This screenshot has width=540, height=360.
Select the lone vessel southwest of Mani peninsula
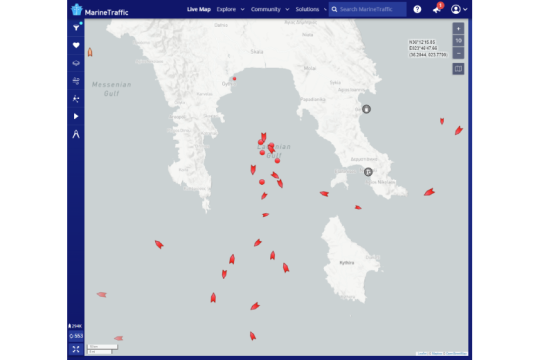click(x=159, y=244)
